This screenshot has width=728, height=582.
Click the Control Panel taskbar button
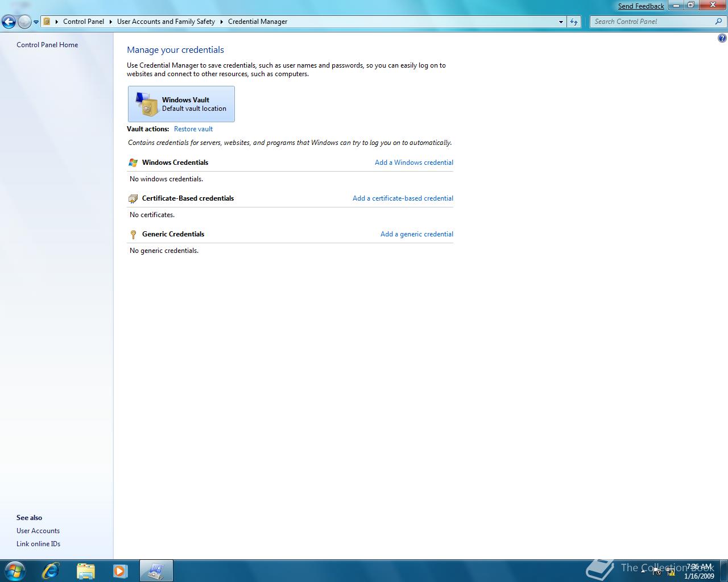[x=156, y=571]
